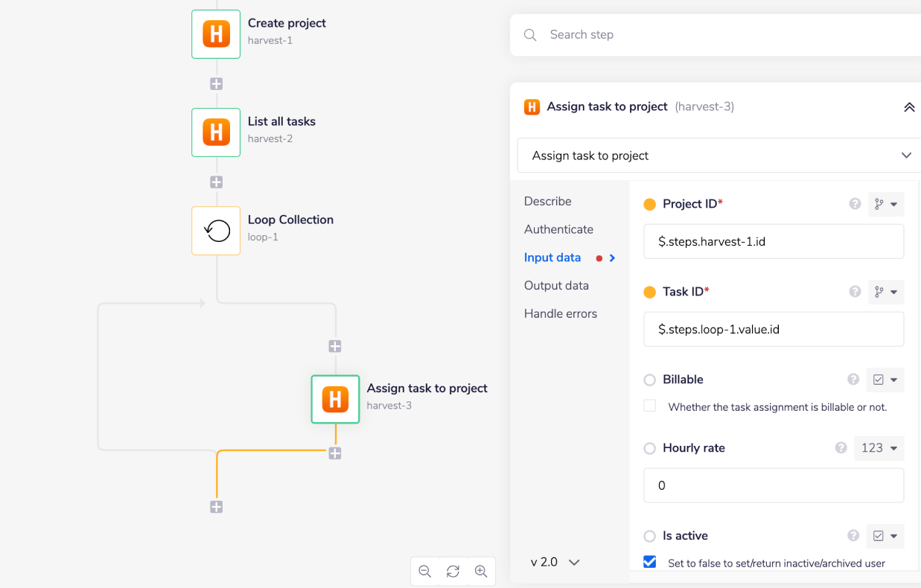The height and width of the screenshot is (588, 921).
Task: Enable the Billable checkbox
Action: [650, 406]
